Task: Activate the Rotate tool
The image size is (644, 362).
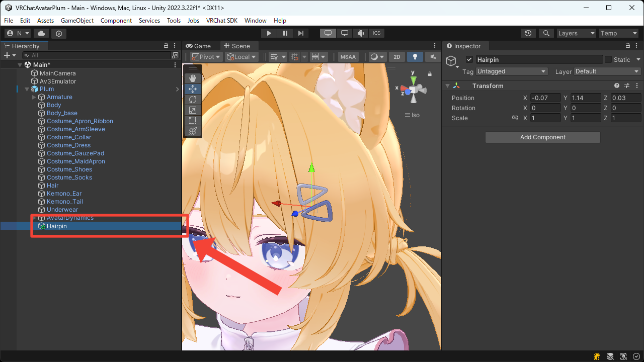Action: [193, 100]
